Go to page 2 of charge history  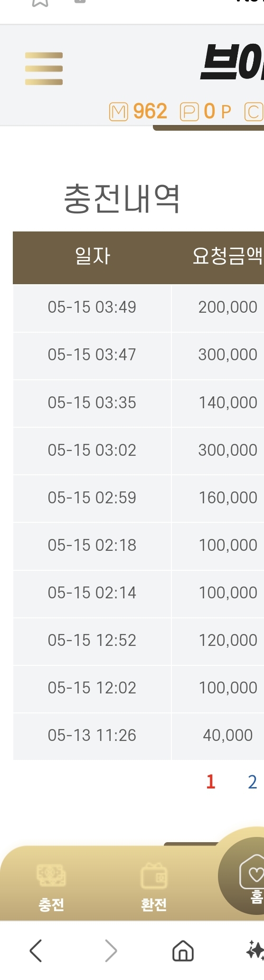[x=253, y=782]
